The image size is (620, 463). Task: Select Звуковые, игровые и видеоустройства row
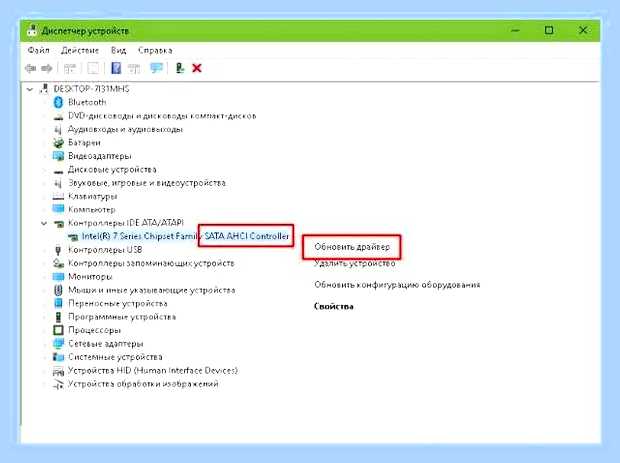point(147,183)
